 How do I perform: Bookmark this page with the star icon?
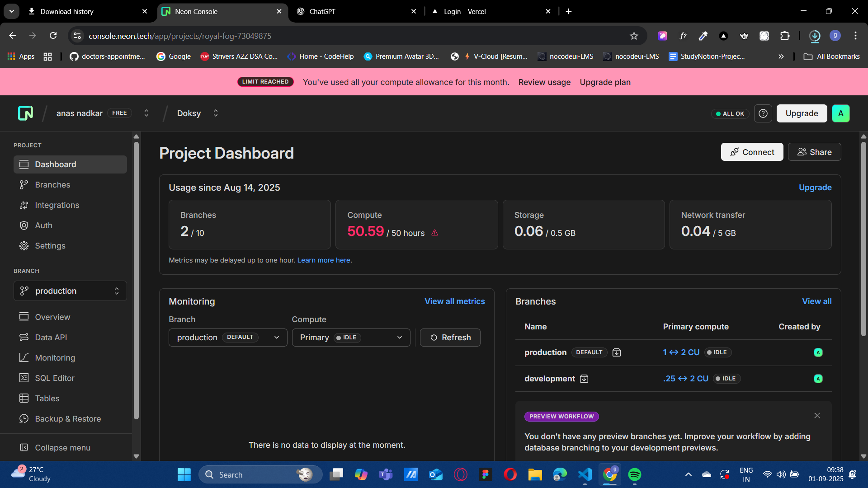[x=634, y=36]
